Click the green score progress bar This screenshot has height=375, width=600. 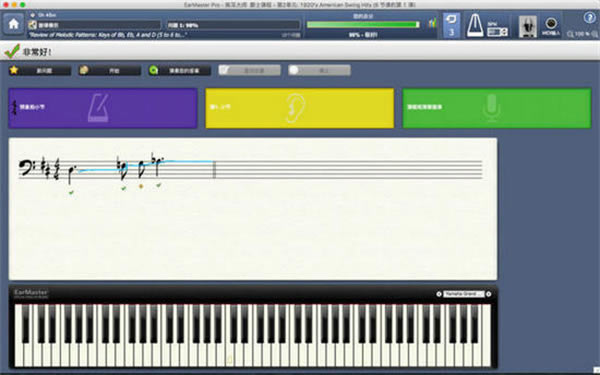(x=363, y=24)
